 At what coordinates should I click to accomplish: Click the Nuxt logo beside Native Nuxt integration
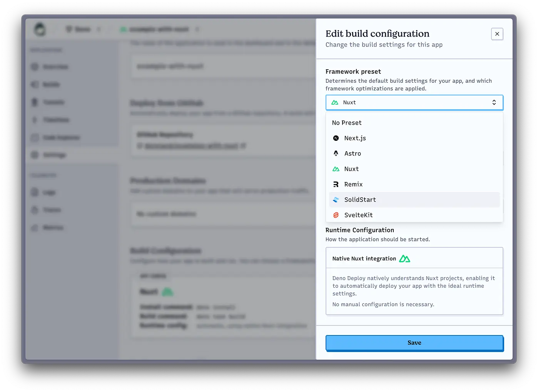pyautogui.click(x=404, y=258)
